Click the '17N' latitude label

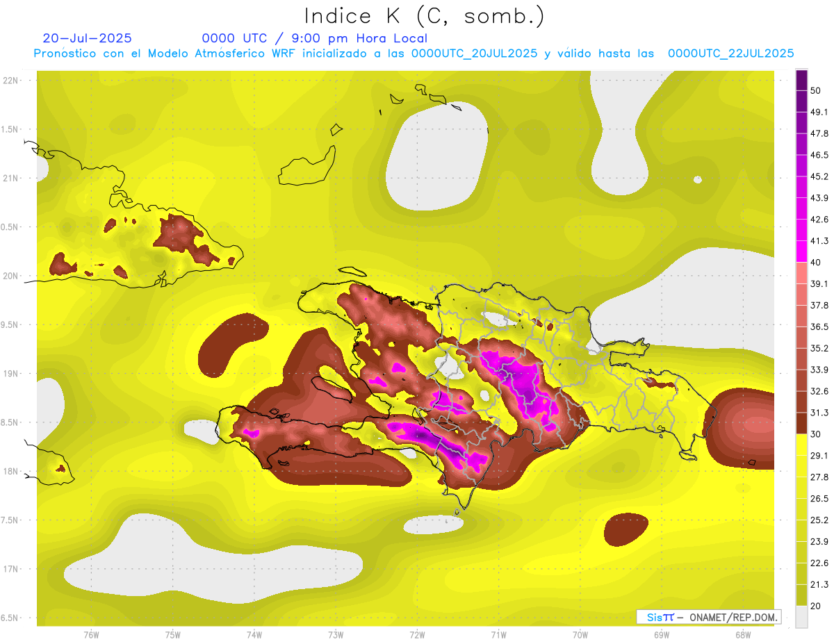point(12,569)
